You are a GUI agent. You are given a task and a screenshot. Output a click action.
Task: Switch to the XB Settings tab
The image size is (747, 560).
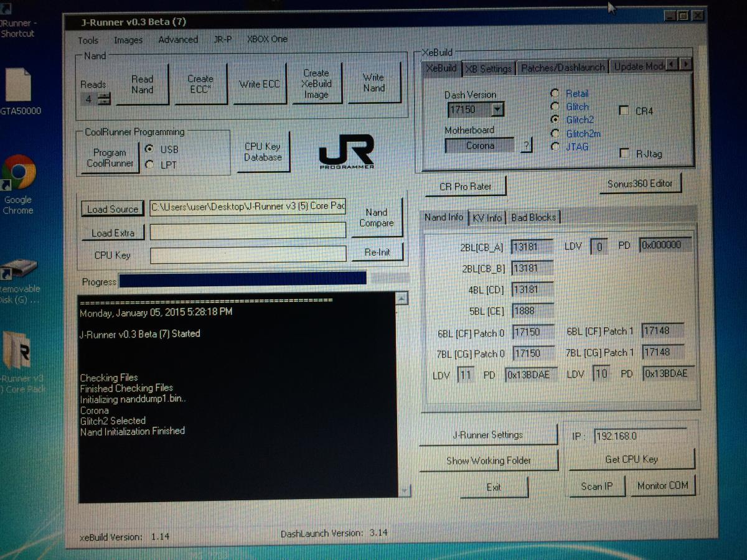tap(489, 68)
